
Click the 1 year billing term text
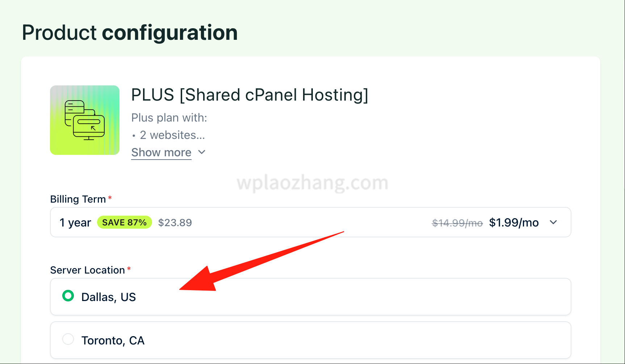75,223
